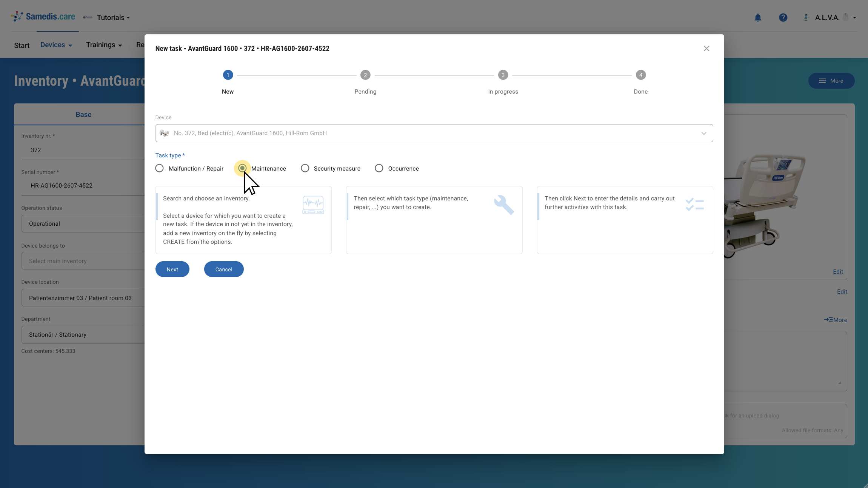Click the checklist icon in Next-step card
The height and width of the screenshot is (488, 868).
pyautogui.click(x=695, y=205)
